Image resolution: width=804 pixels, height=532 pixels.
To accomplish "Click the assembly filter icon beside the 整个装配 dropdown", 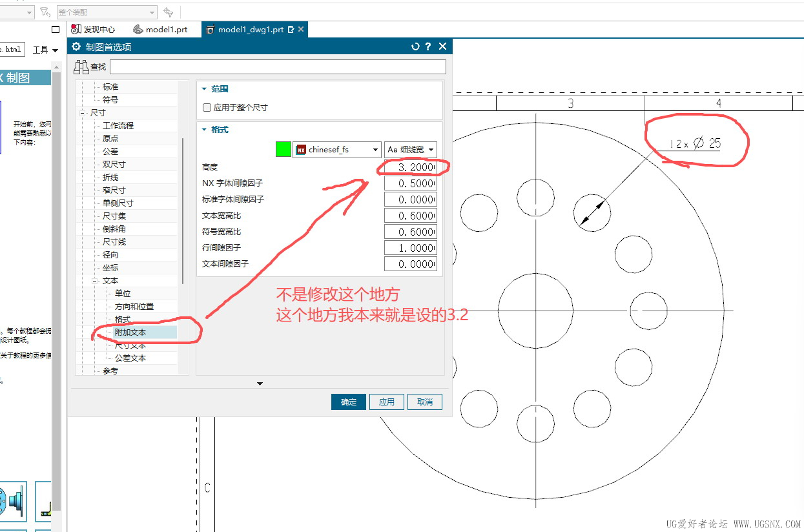I will point(168,12).
